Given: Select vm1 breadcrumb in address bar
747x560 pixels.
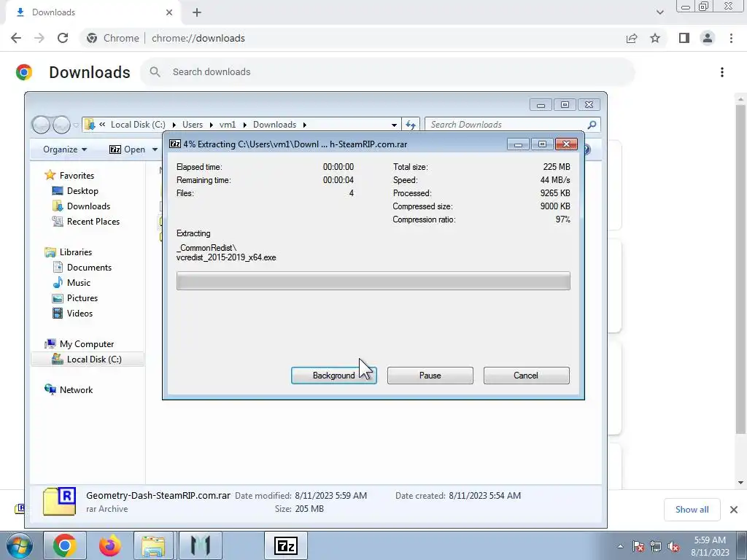Looking at the screenshot, I should (228, 125).
